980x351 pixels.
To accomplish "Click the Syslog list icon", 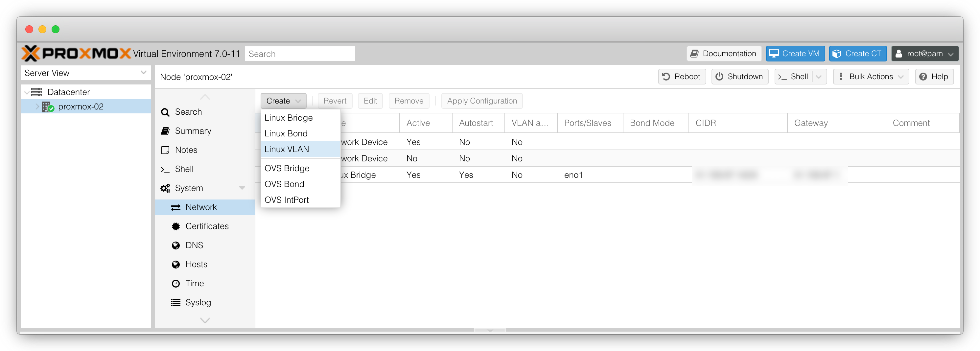I will coord(175,302).
